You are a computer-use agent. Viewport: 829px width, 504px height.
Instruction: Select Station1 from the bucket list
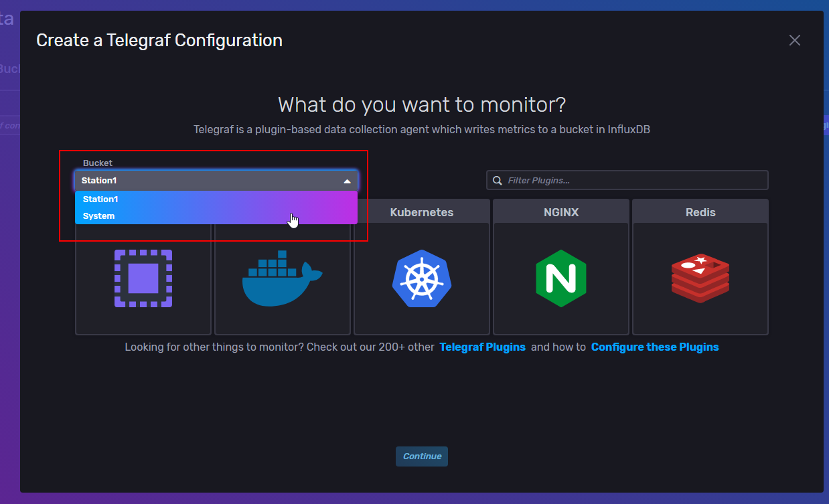click(216, 199)
